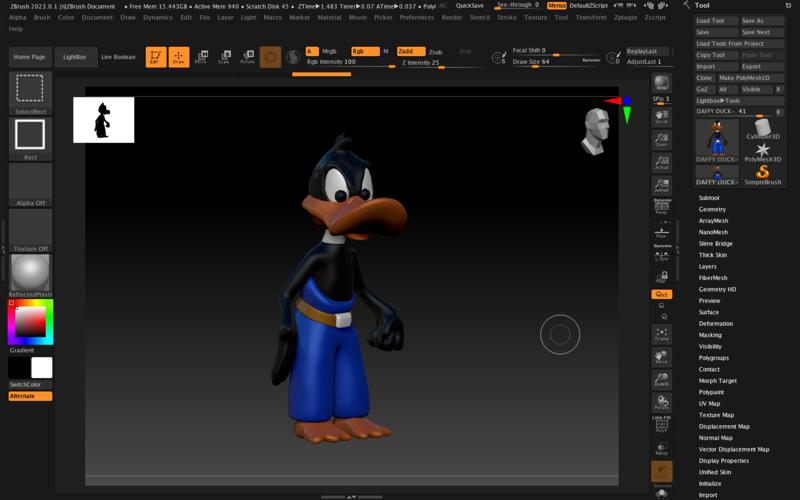The height and width of the screenshot is (500, 800).
Task: Open the Render menu
Action: pos(452,17)
